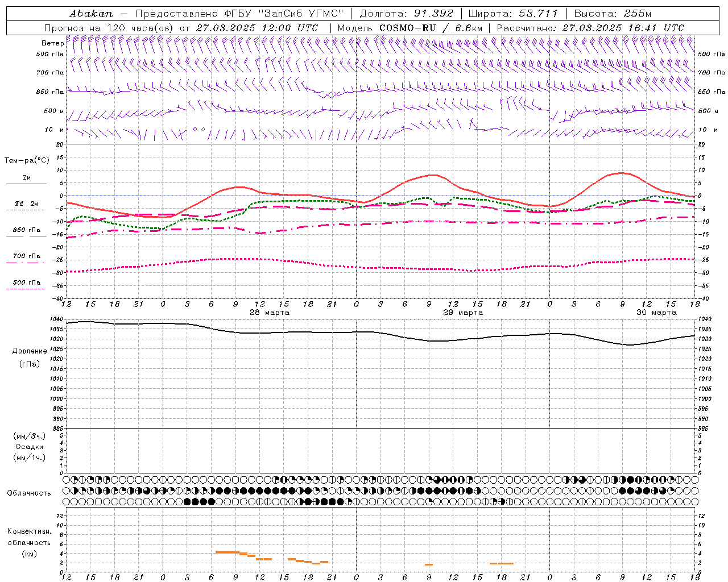The height and width of the screenshot is (582, 728).
Task: Click the Ветер wind panel label
Action: click(52, 43)
